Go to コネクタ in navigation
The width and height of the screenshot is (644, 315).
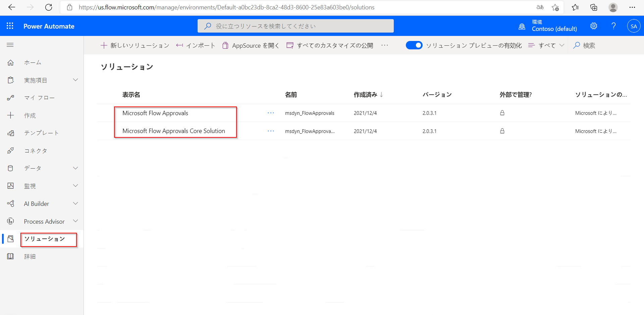36,151
